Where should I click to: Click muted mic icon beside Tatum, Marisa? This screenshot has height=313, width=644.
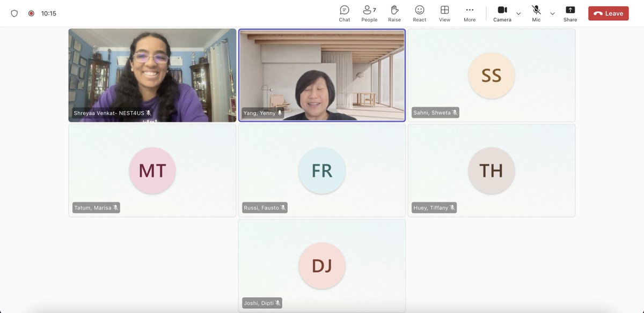115,208
